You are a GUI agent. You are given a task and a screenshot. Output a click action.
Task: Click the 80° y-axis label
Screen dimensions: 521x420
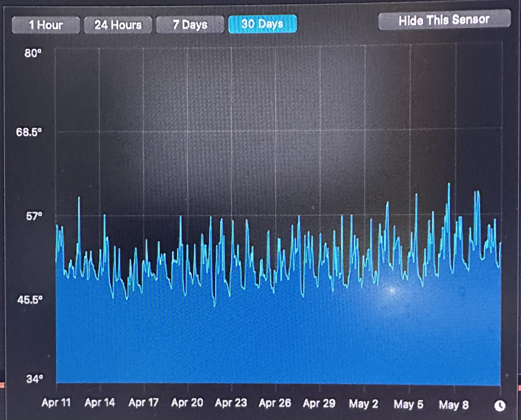pyautogui.click(x=33, y=53)
